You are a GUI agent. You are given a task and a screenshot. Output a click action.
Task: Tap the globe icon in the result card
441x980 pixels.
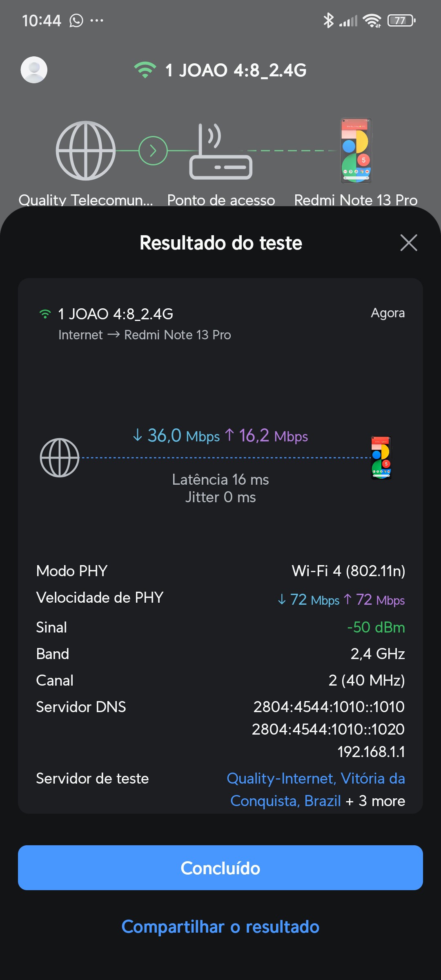pos(60,458)
